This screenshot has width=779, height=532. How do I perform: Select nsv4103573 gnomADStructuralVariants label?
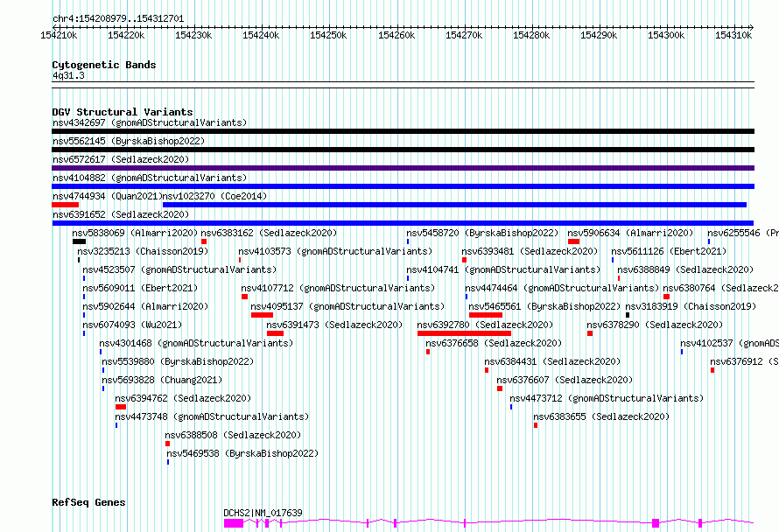pos(335,251)
